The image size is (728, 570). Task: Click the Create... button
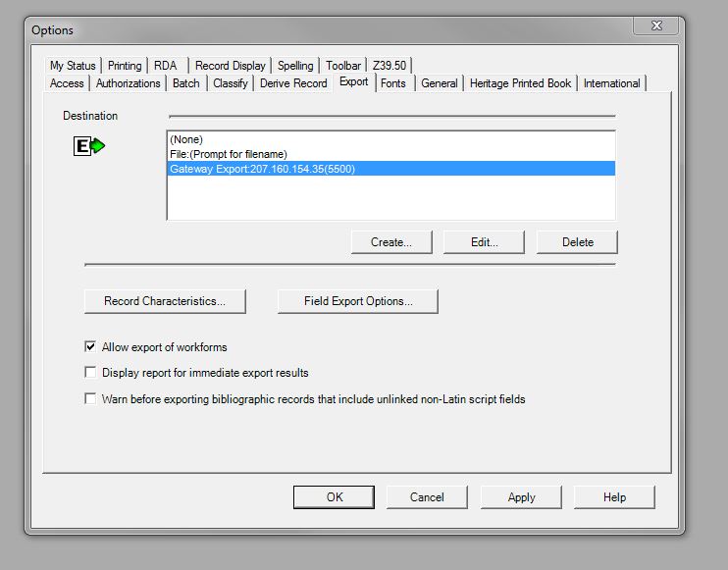[x=391, y=242]
